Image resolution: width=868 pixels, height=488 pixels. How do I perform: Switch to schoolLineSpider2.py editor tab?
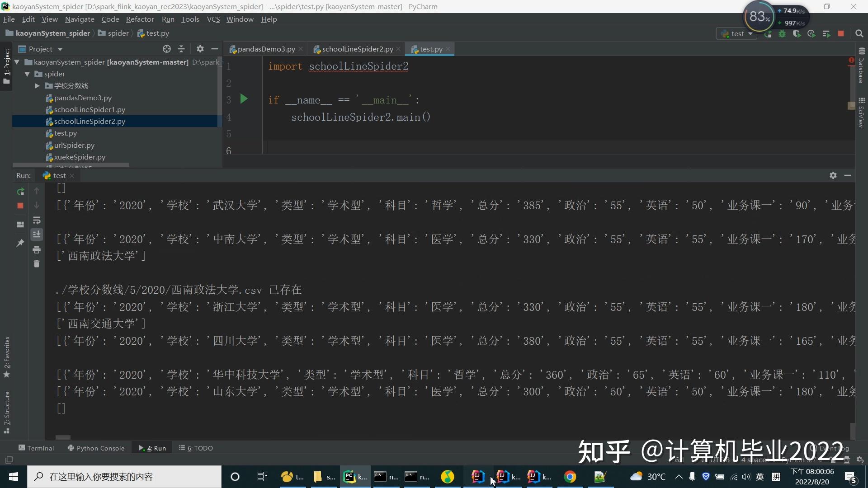point(357,49)
